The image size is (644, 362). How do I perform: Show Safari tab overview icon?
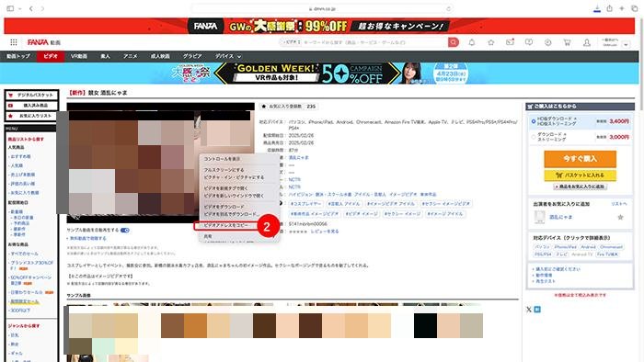(x=635, y=8)
